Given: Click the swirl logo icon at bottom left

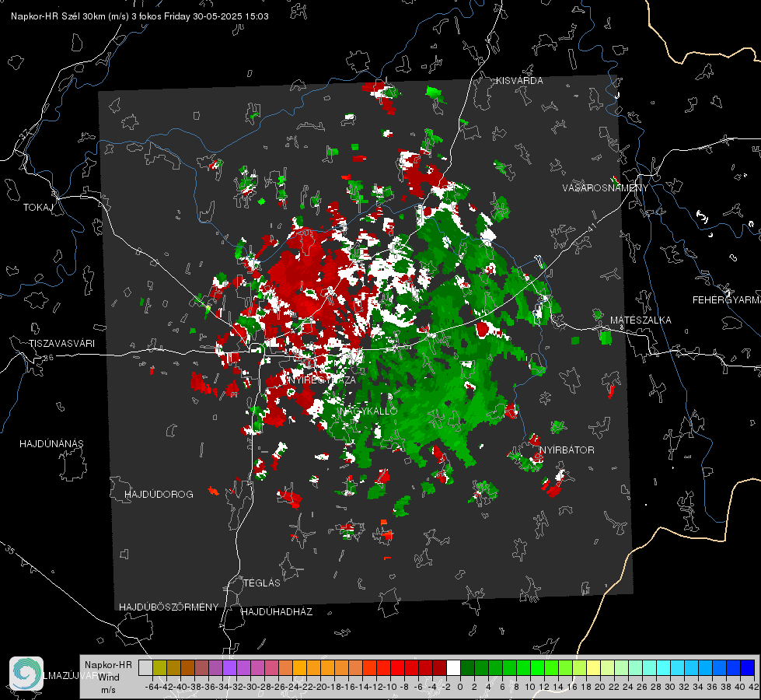Looking at the screenshot, I should tap(26, 674).
